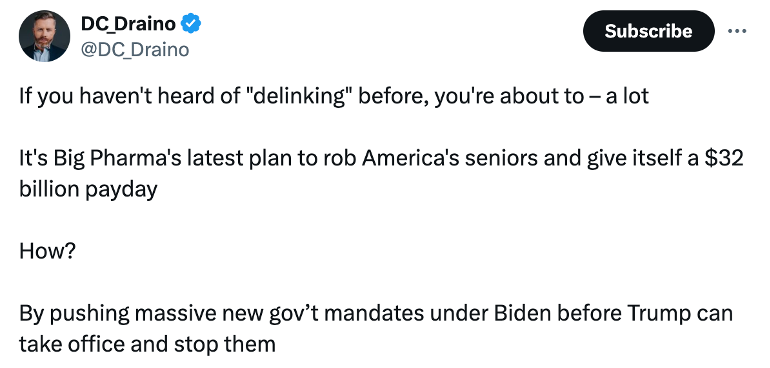Viewport: 770px width, 368px height.
Task: Click the "billion payday" line
Action: (88, 190)
